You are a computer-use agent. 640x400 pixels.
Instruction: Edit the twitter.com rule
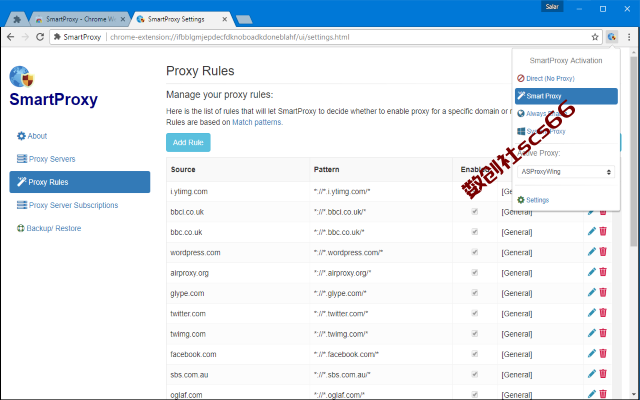[x=591, y=313]
